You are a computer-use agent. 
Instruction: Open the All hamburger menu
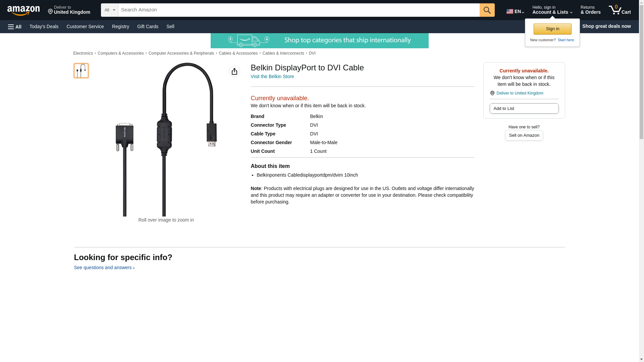click(15, 26)
